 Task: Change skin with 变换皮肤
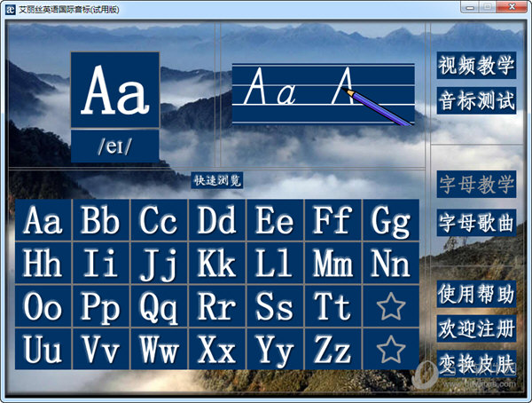(476, 362)
